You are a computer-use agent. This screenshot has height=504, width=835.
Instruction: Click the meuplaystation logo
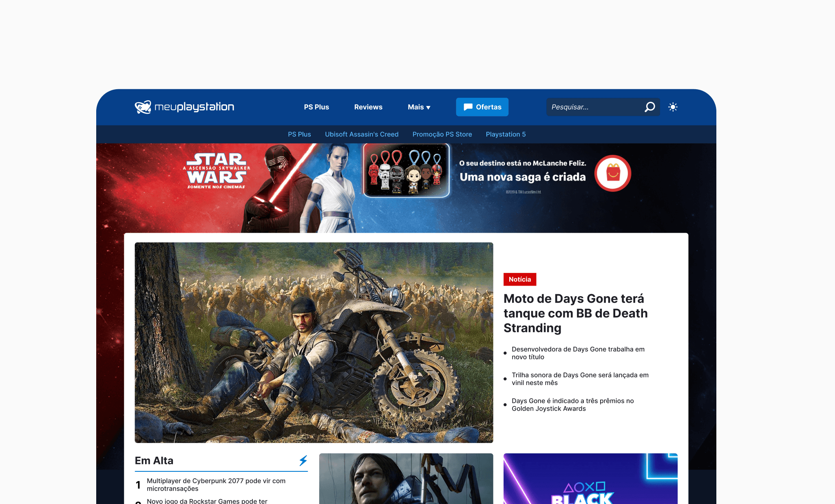pos(184,107)
